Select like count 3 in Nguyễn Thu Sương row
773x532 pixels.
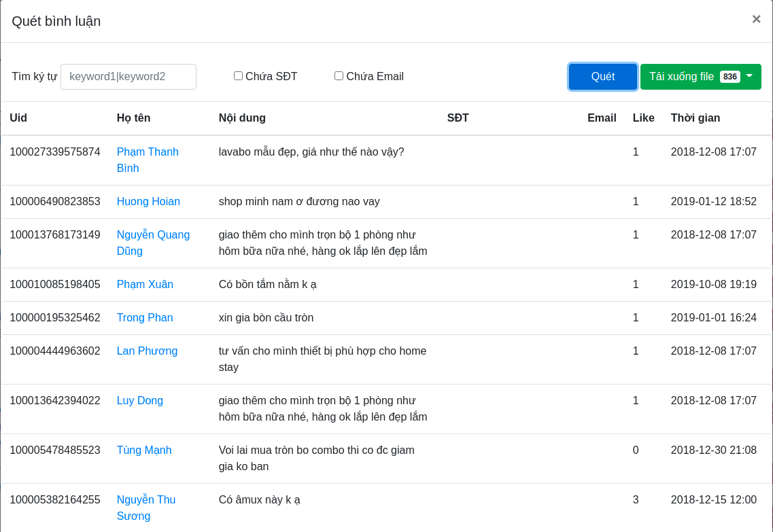(636, 500)
